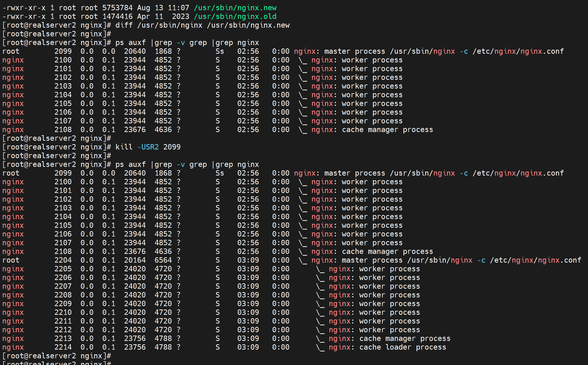The width and height of the screenshot is (588, 365).
Task: Click PID 2108 in the second listing
Action: tap(63, 251)
